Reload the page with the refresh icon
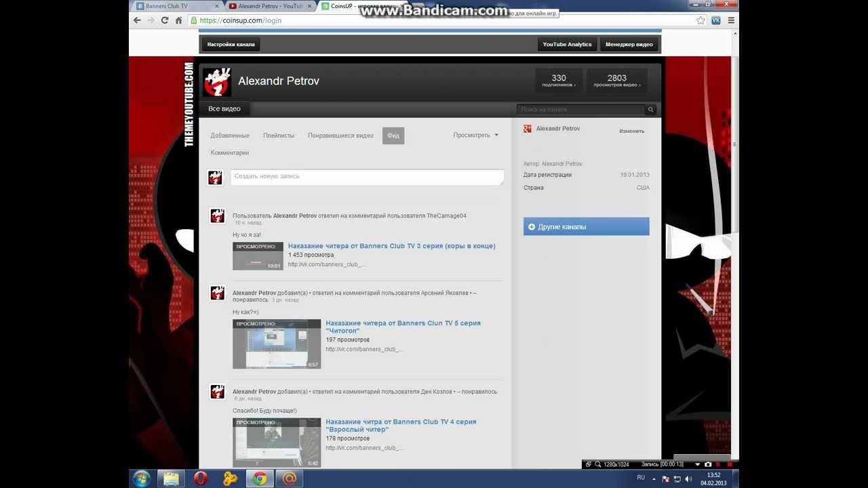The height and width of the screenshot is (488, 868). point(165,20)
